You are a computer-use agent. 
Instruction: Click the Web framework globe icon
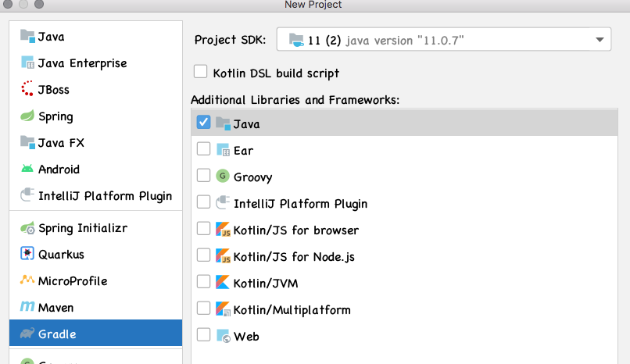tap(224, 336)
